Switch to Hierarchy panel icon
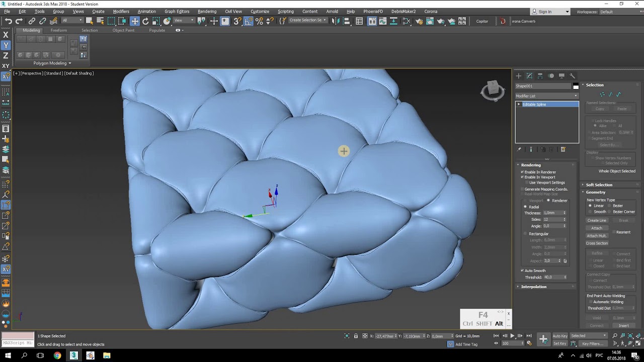This screenshot has height=362, width=644. coord(540,76)
